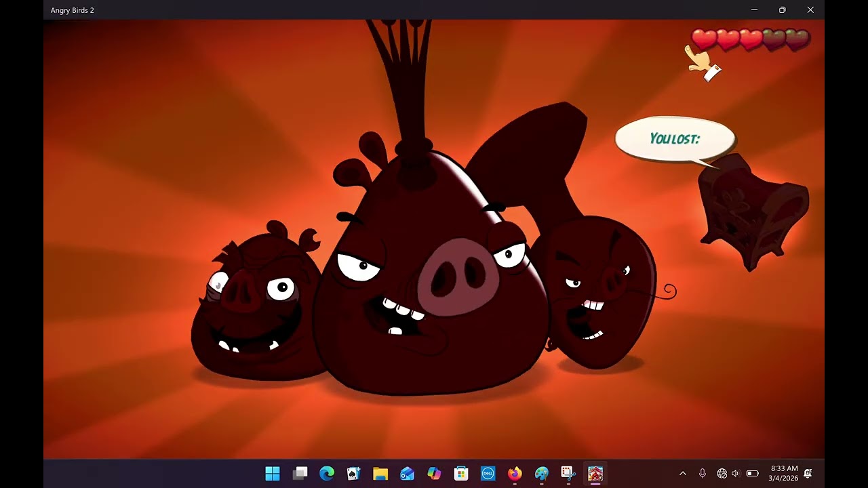
Task: Open the notifications bell icon
Action: click(x=808, y=473)
